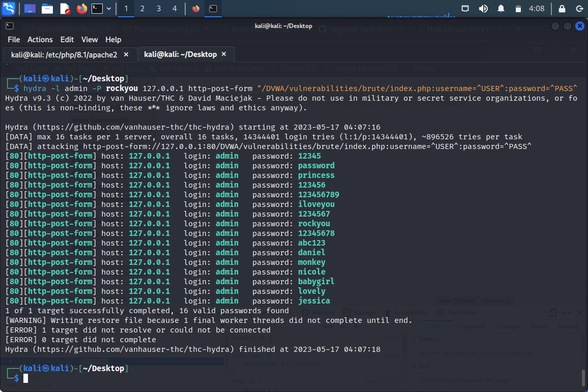588x392 pixels.
Task: Click the volume speaker icon
Action: click(483, 8)
